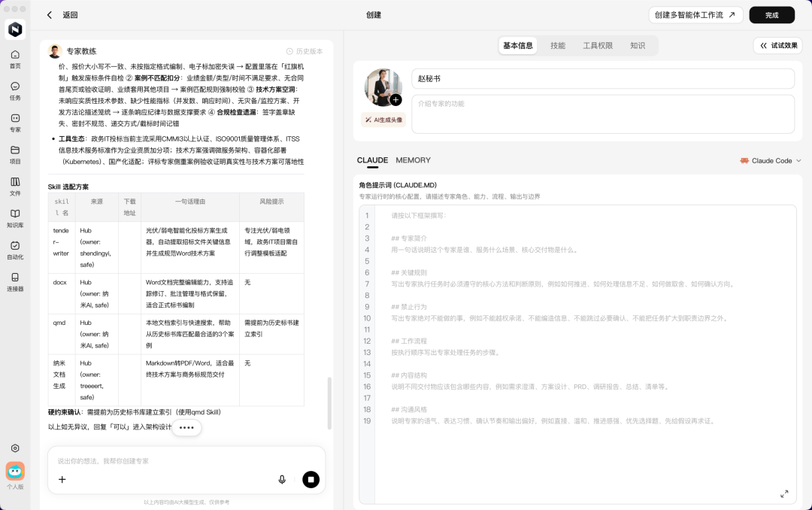The height and width of the screenshot is (510, 812).
Task: Click the 硬约束确认 text line
Action: (135, 412)
